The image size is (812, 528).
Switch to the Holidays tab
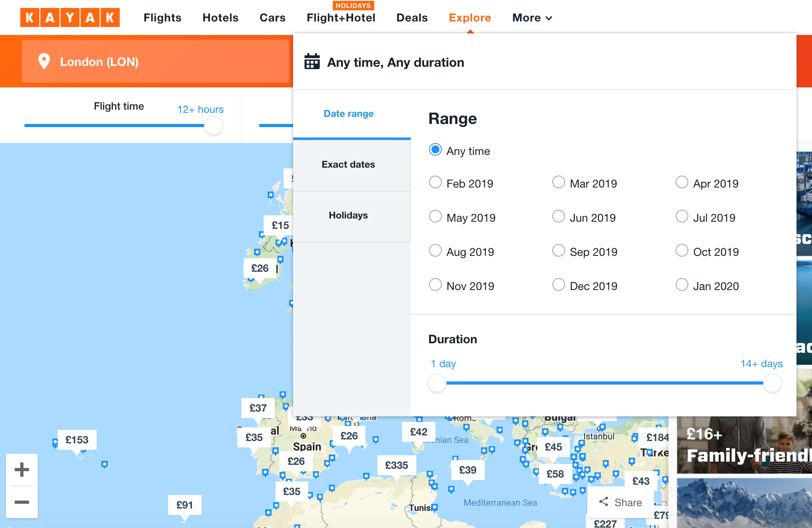tap(348, 215)
